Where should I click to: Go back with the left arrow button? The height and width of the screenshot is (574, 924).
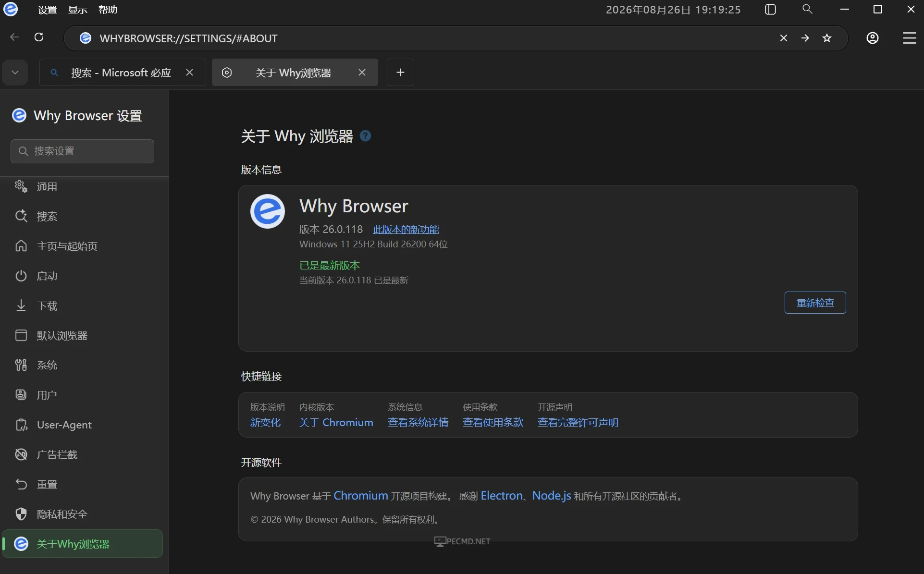point(14,37)
